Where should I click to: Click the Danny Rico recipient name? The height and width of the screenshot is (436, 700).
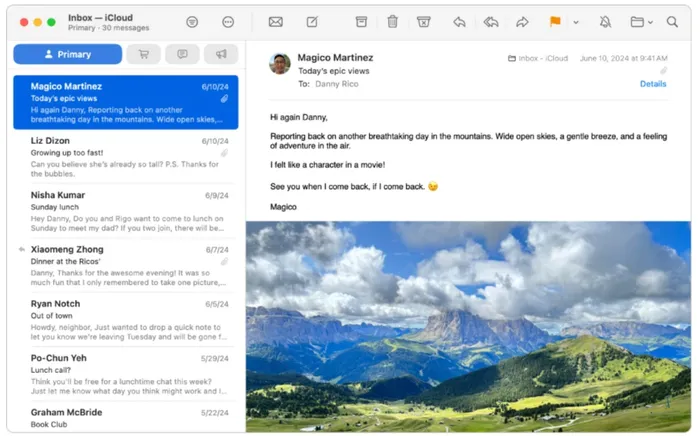coord(337,84)
